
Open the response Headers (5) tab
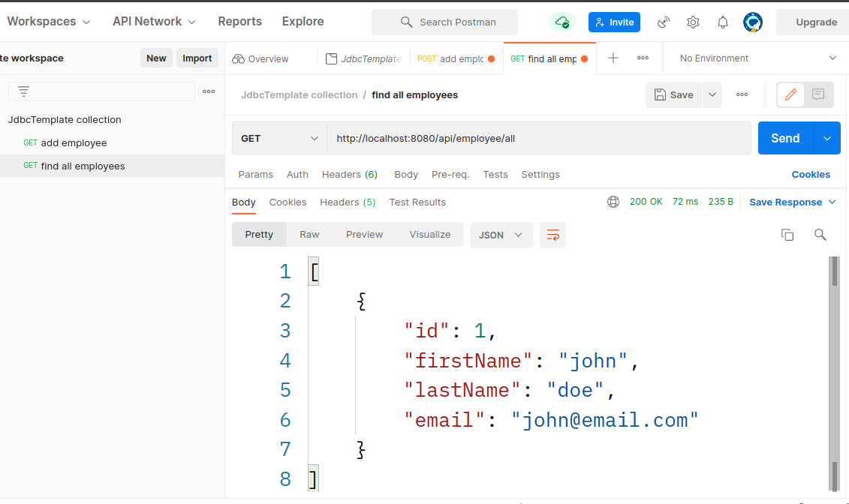point(348,202)
